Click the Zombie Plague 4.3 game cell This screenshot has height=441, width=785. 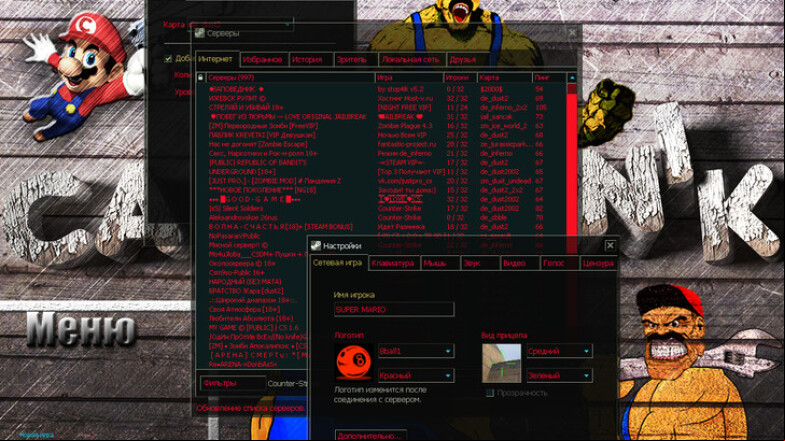[405, 126]
